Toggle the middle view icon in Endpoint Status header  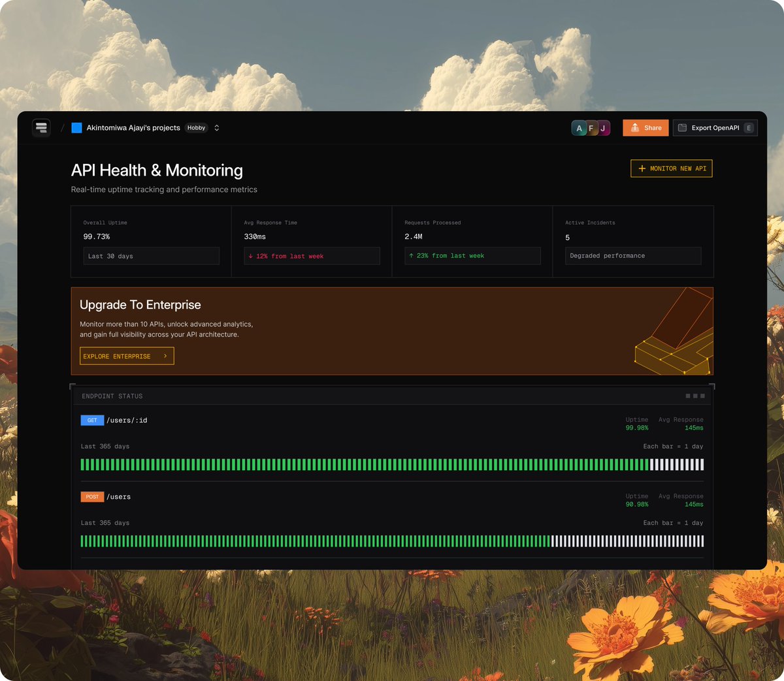tap(694, 396)
